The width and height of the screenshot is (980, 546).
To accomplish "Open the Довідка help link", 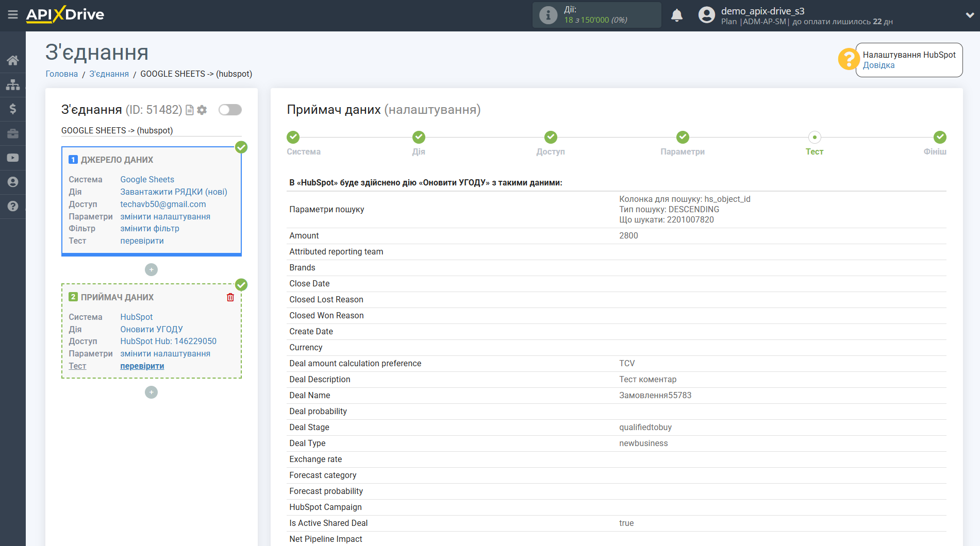I will (878, 65).
